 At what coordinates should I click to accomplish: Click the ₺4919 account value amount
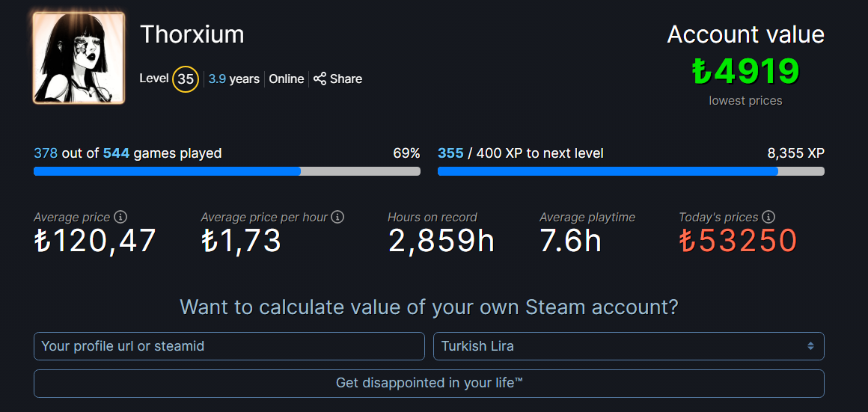[x=745, y=72]
